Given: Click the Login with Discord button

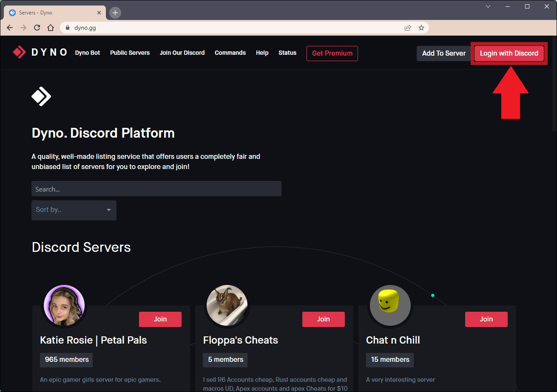Looking at the screenshot, I should point(509,54).
